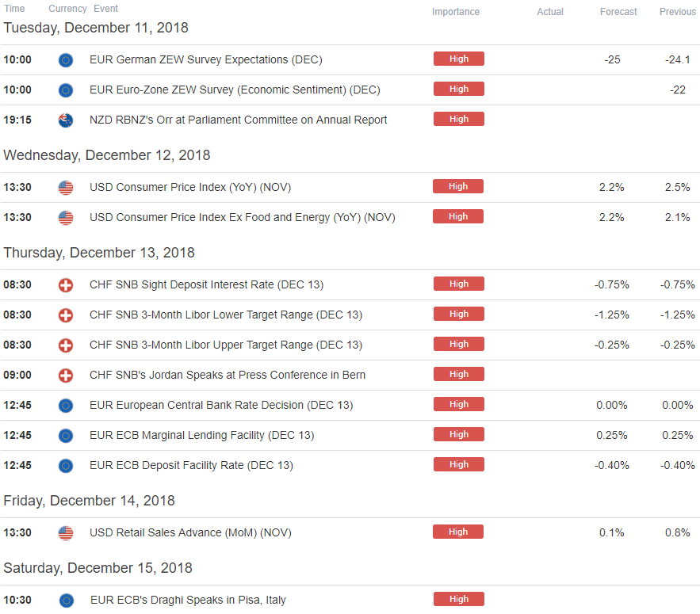Click the High badge on USD CPI Ex Food and Energy
This screenshot has width=700, height=614.
[458, 216]
